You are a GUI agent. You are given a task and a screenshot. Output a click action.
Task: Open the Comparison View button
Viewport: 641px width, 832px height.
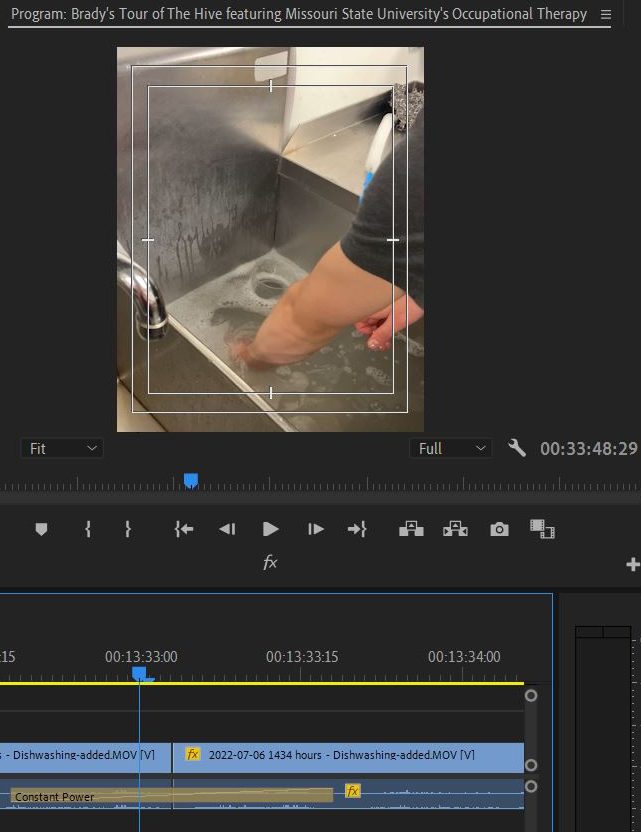pos(542,529)
